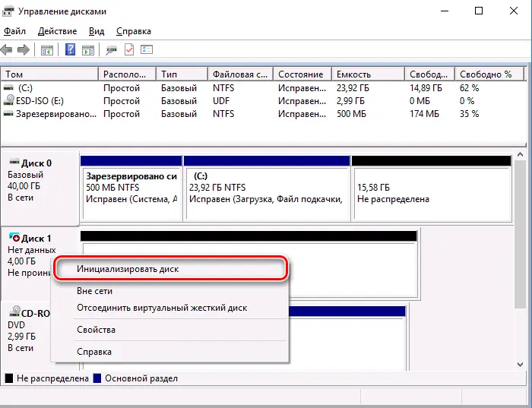The height and width of the screenshot is (408, 532).
Task: Sort by the Свободно % column header
Action: [489, 74]
